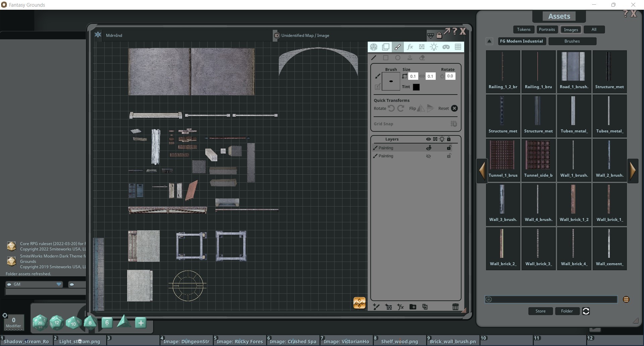The image size is (644, 346).
Task: Select the Eraser tool in the paint toolbar
Action: point(422,58)
